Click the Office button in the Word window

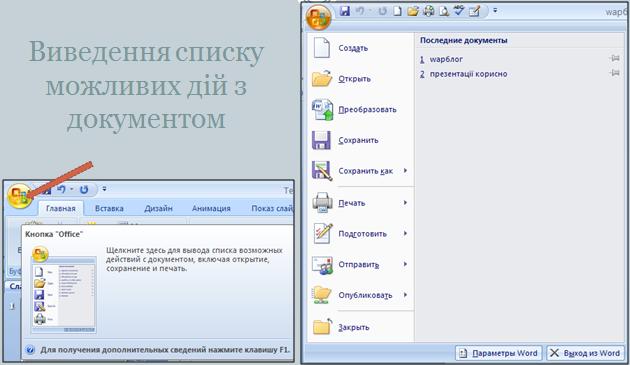pyautogui.click(x=318, y=18)
